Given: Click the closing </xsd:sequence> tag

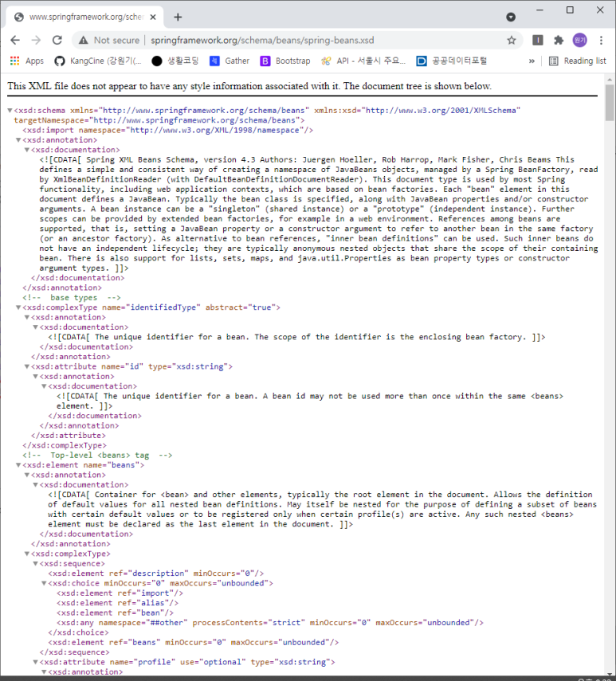Looking at the screenshot, I should point(74,652).
